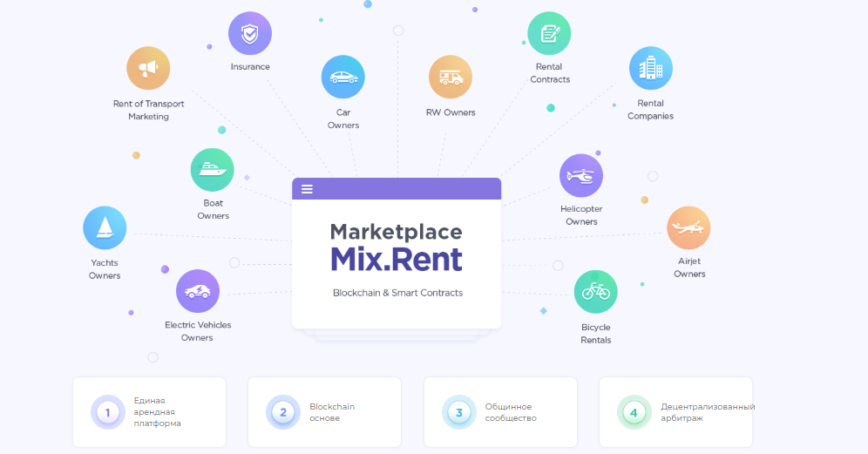Click the Insurance shield icon

point(250,34)
